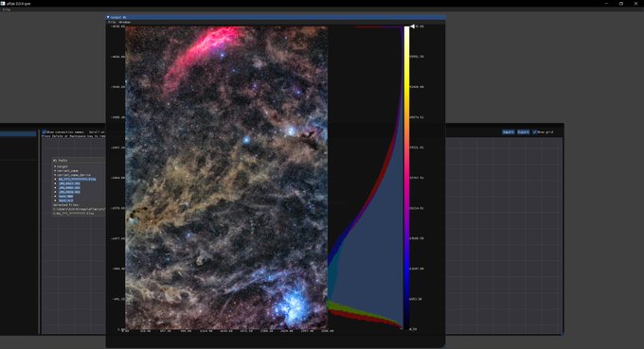Screen dimensions: 644x349
Task: Click the Import button
Action: click(x=508, y=132)
